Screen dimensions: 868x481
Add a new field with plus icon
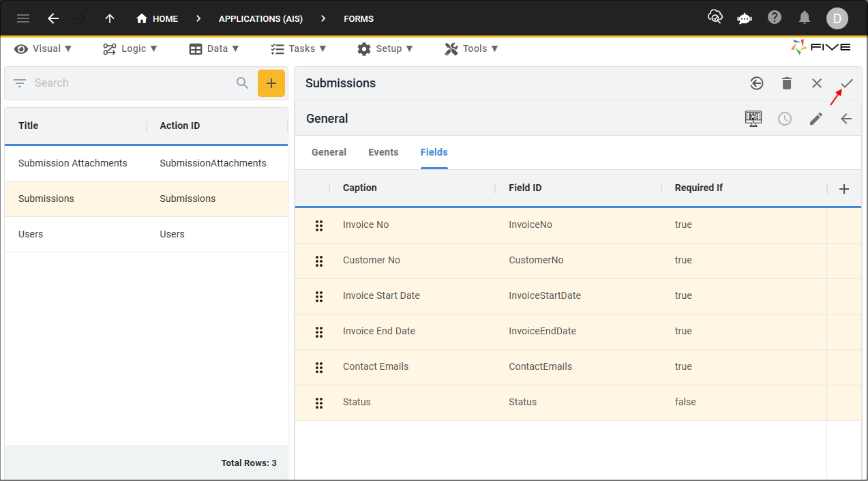coord(843,189)
